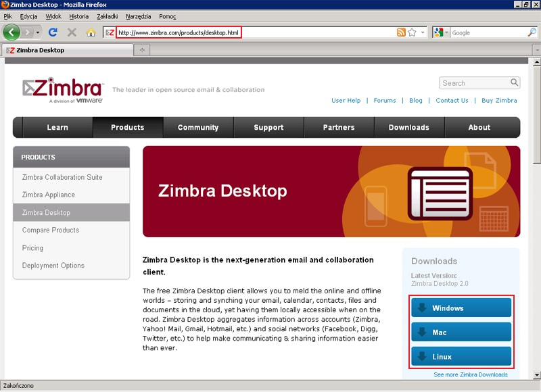Click the Firefox icon in title bar
Image resolution: width=541 pixels, height=392 pixels.
[x=5, y=5]
